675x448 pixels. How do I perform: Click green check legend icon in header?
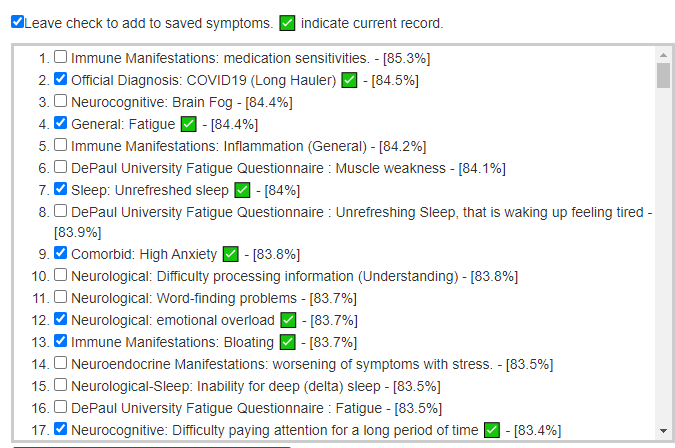click(x=287, y=23)
